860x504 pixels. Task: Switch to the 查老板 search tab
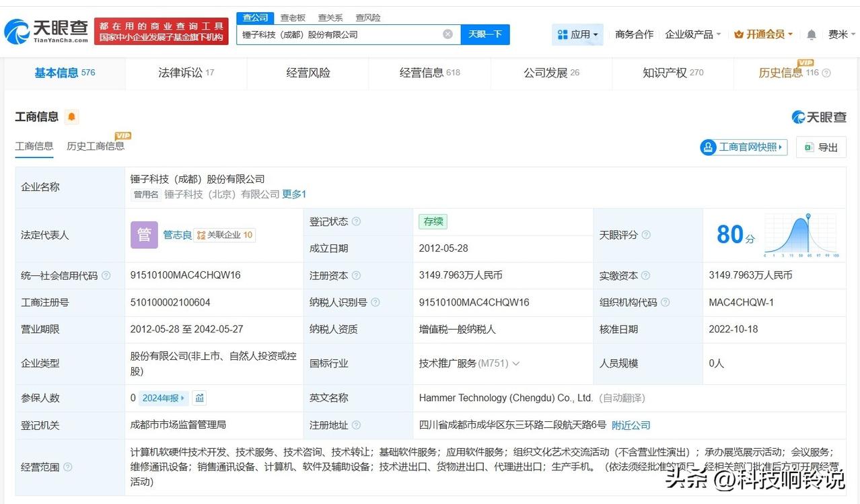click(293, 17)
